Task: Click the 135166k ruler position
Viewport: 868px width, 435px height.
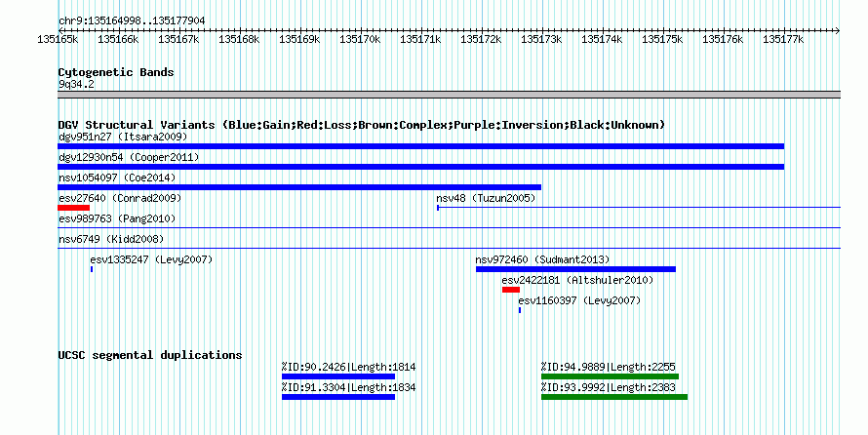Action: click(x=118, y=39)
